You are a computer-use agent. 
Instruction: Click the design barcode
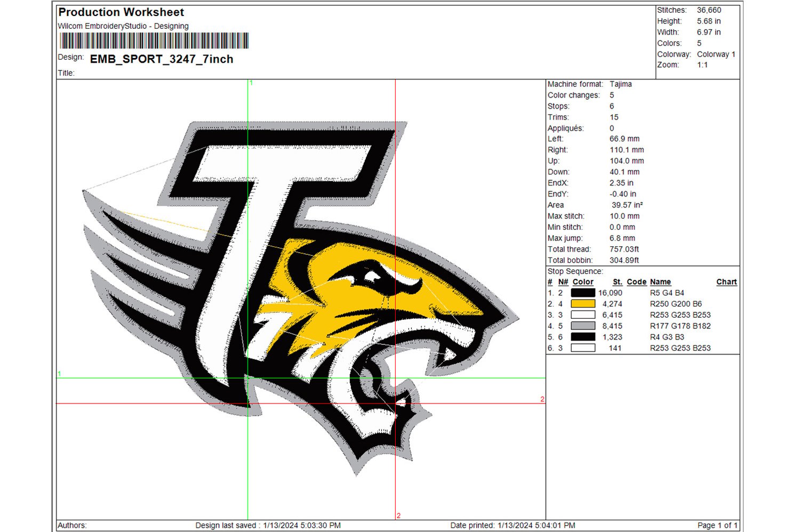[x=154, y=41]
